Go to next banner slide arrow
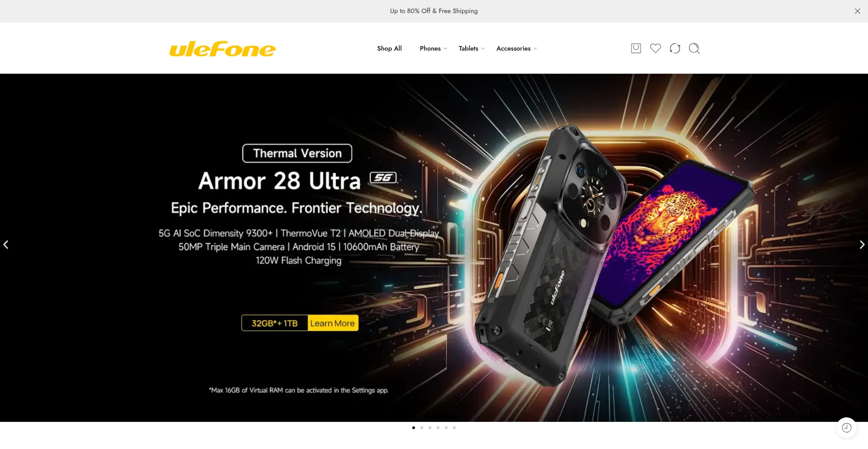 pyautogui.click(x=862, y=245)
